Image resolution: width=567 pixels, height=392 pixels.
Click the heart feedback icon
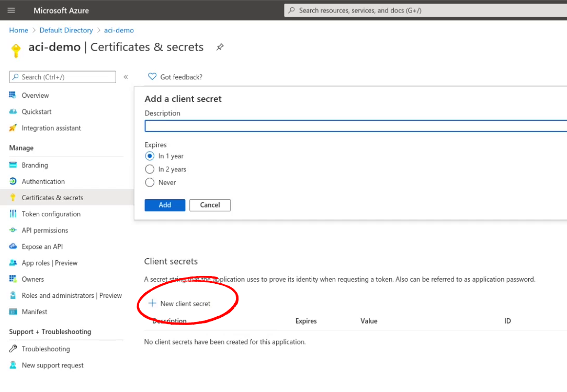(x=152, y=77)
